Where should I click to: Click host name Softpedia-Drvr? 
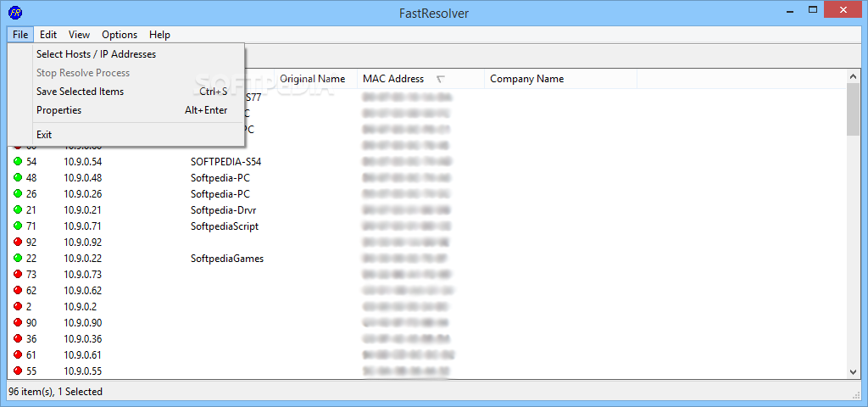click(224, 210)
